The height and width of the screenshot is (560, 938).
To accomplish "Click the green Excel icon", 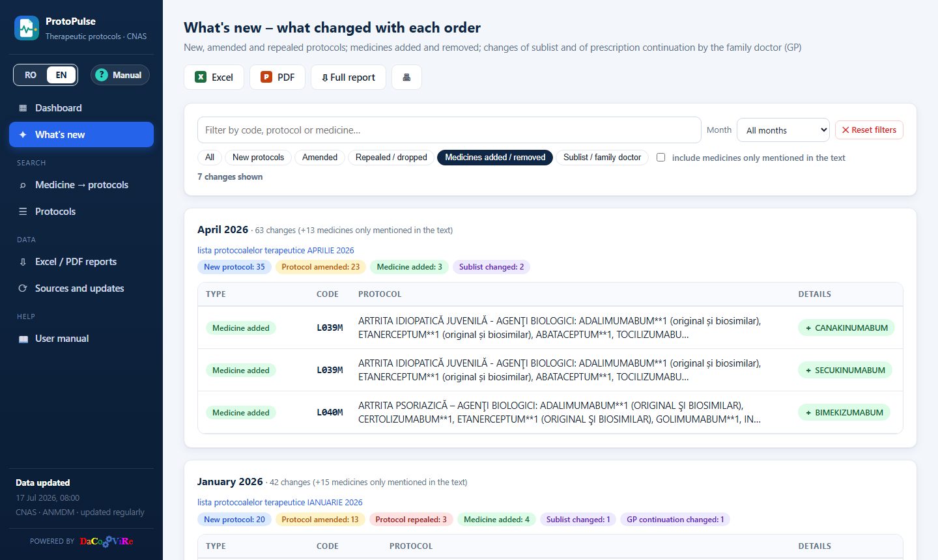I will (x=201, y=77).
